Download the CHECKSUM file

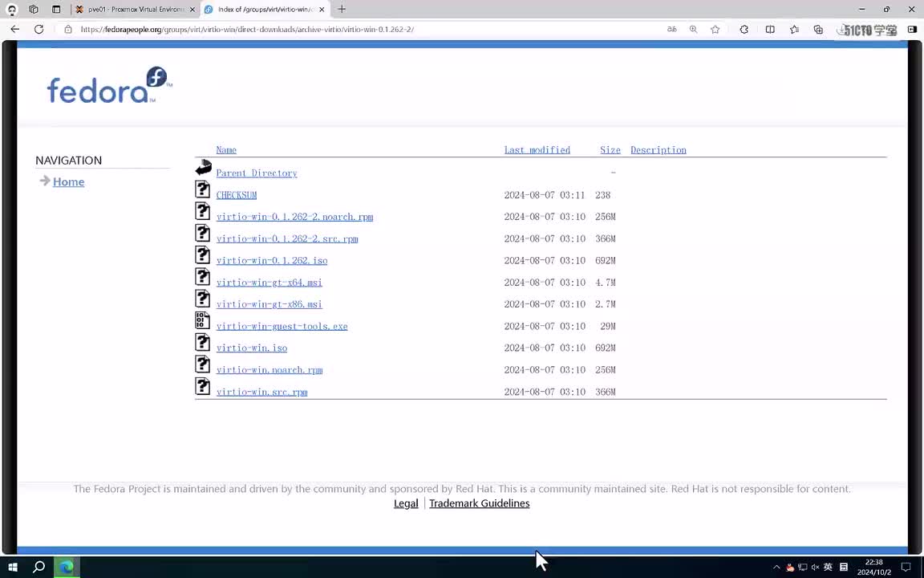tap(237, 194)
